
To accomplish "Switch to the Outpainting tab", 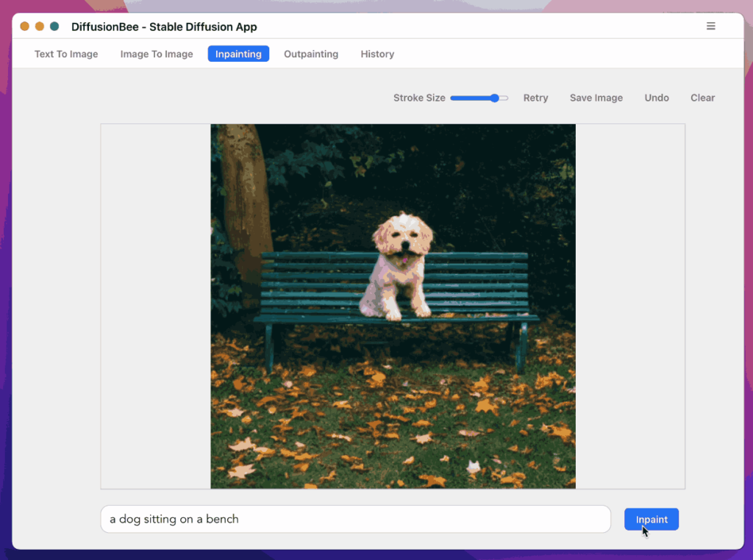I will click(x=310, y=54).
